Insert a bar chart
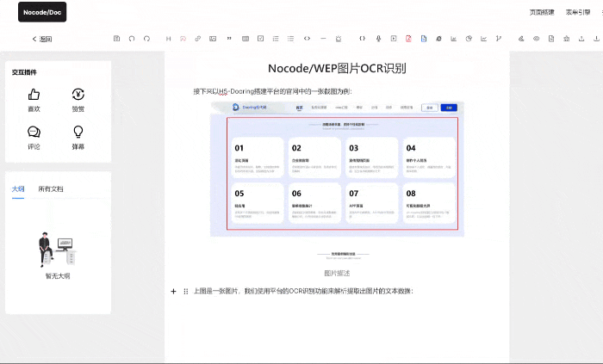The height and width of the screenshot is (364, 603). pyautogui.click(x=453, y=39)
